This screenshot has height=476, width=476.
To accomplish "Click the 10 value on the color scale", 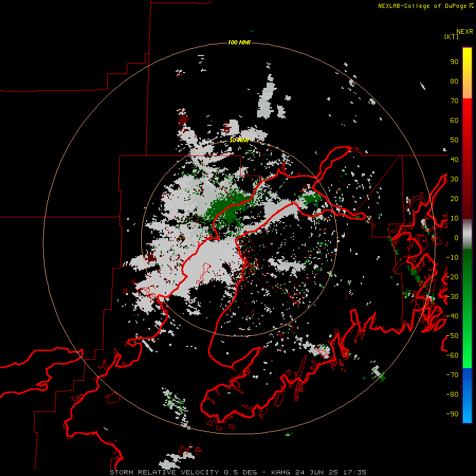I will [x=454, y=218].
